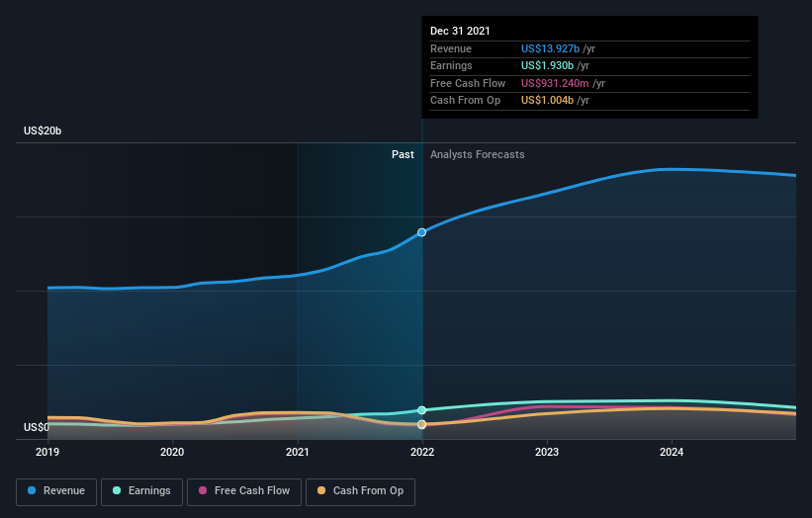Click the Dec 31 2021 tooltip date

click(x=460, y=31)
